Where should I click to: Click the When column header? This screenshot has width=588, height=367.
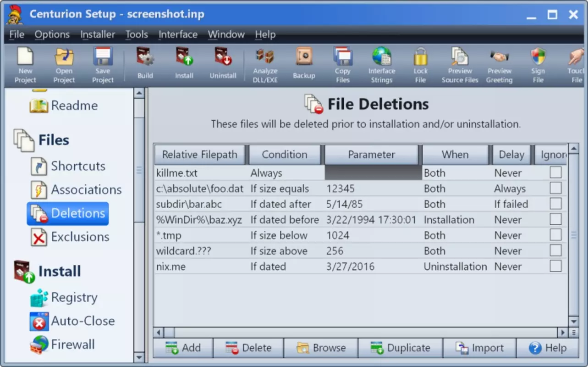455,155
